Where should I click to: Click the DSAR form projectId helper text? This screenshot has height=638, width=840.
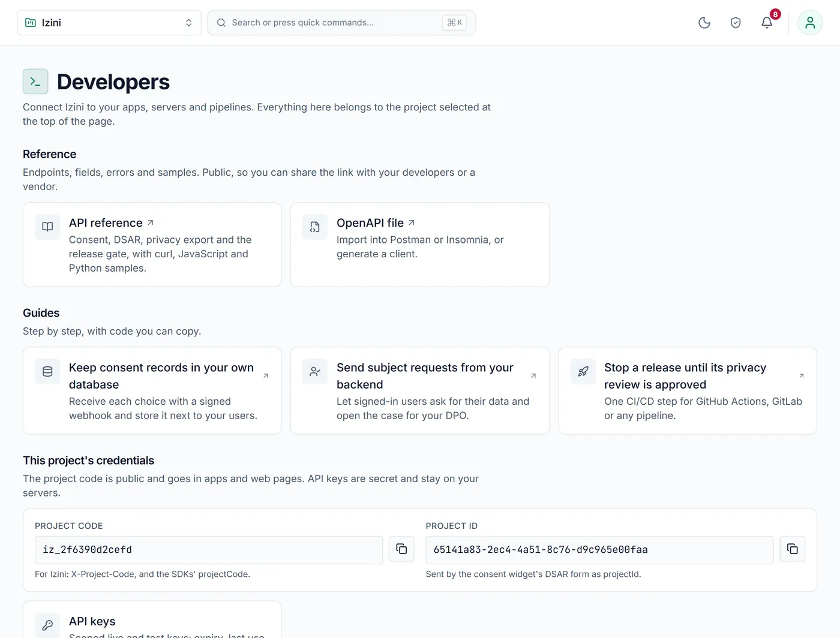click(x=533, y=574)
